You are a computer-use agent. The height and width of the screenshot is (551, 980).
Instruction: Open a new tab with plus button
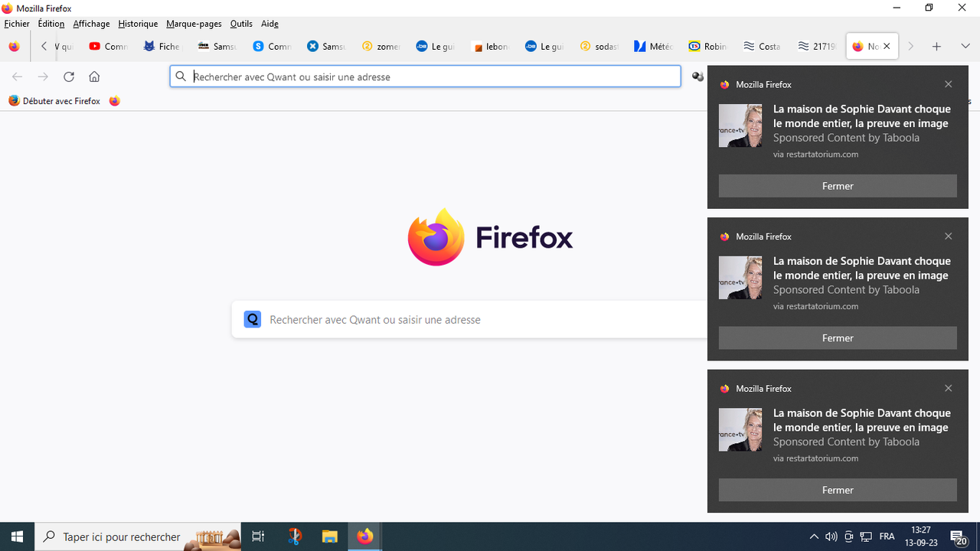936,47
